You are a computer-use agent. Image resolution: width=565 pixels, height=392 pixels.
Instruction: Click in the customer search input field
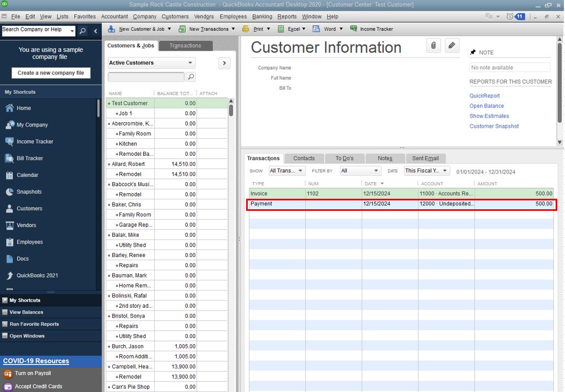146,77
